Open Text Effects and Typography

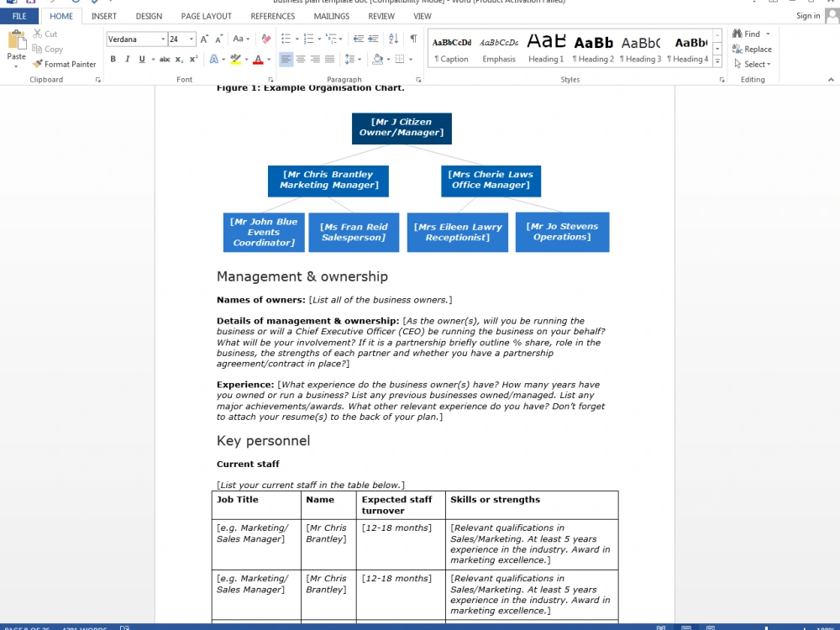(x=213, y=59)
